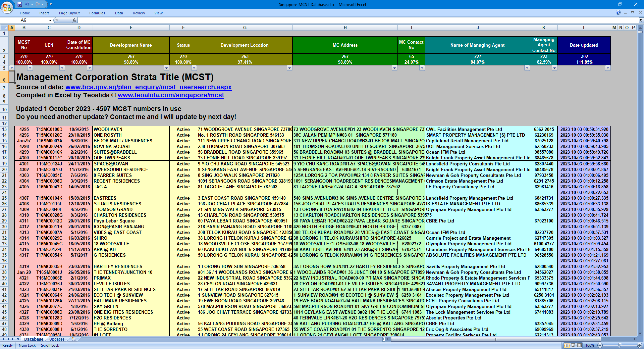644x349 pixels.
Task: Click inside the formula bar input
Action: click(358, 20)
